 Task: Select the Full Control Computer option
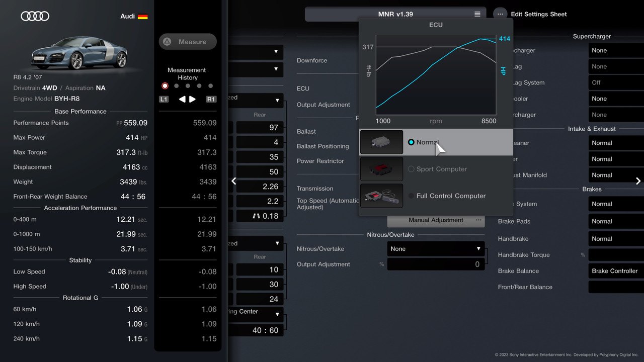pos(436,196)
